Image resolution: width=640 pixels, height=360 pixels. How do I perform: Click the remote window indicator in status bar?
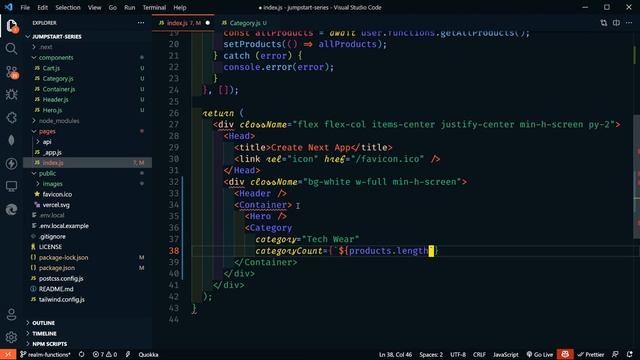pos(8,354)
